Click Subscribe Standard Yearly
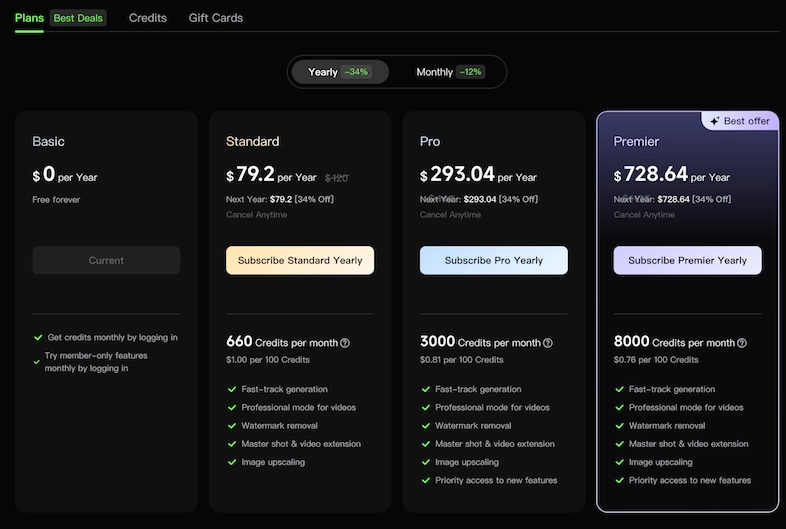786x529 pixels. 300,260
